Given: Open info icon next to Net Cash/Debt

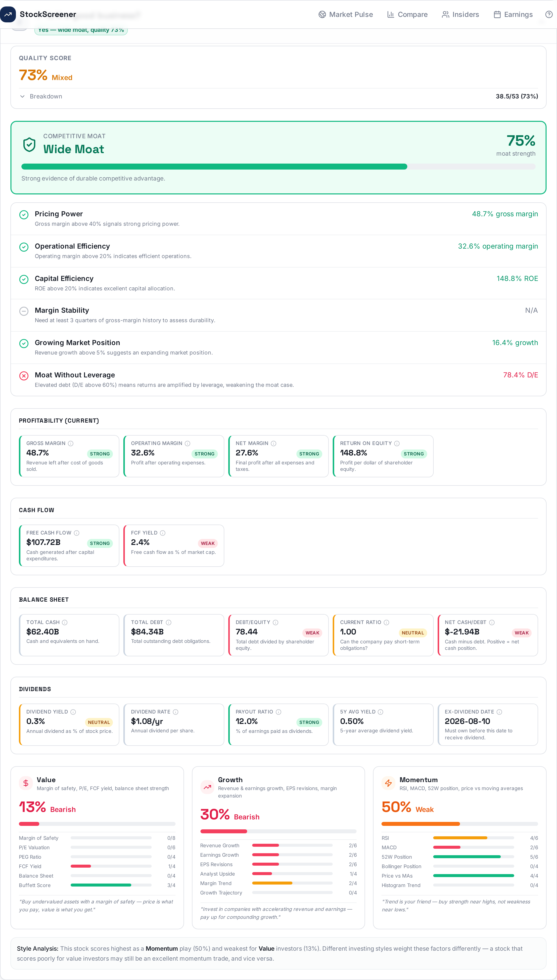Looking at the screenshot, I should pyautogui.click(x=492, y=623).
